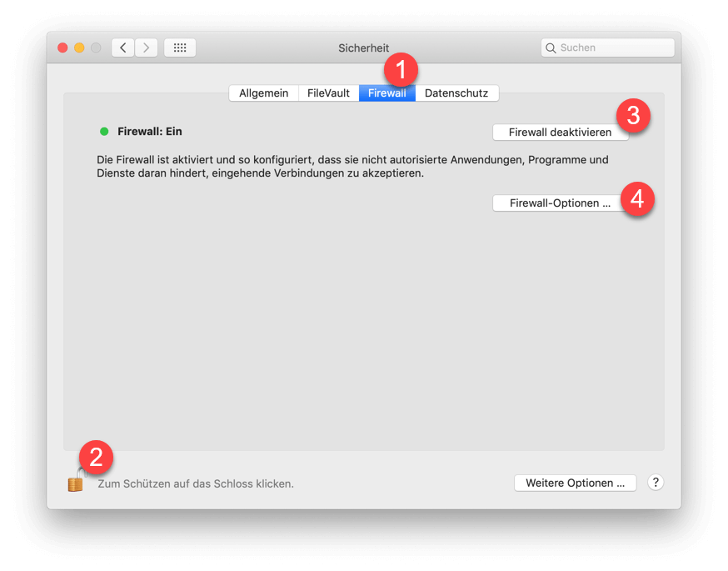
Task: Click inside the Suchen input field
Action: coord(608,48)
